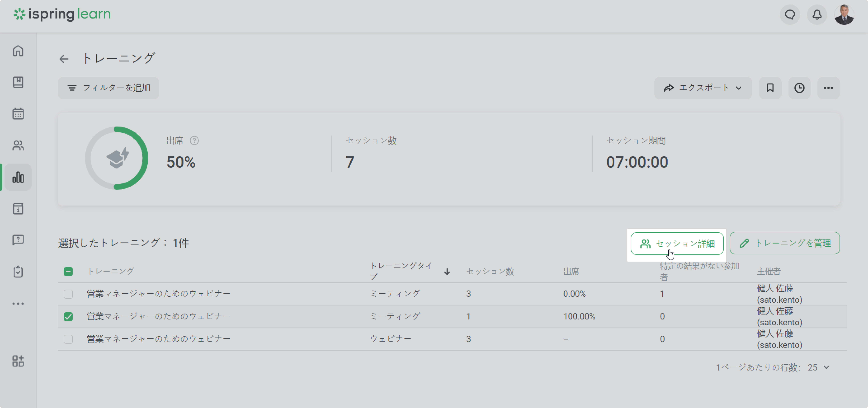Open the info page icon in sidebar
Viewport: 868px width, 408px height.
pos(18,209)
